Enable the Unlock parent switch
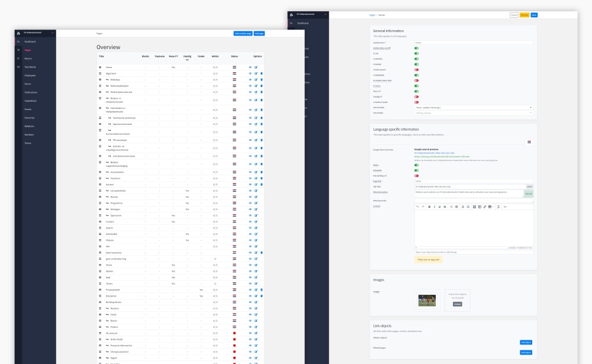Viewport: 592px width, 364px height. click(416, 70)
